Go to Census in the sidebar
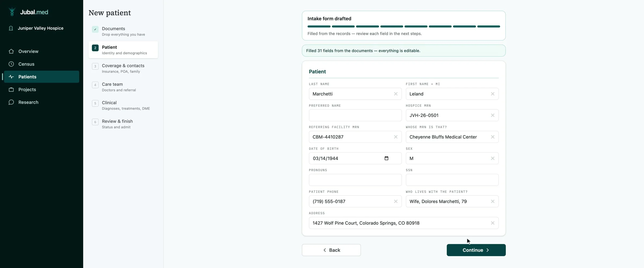This screenshot has width=644, height=268. [x=42, y=64]
